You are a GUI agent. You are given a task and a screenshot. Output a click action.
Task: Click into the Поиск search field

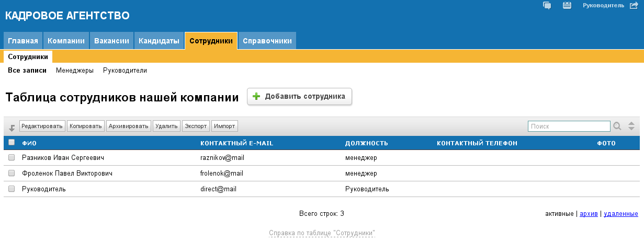pos(569,126)
